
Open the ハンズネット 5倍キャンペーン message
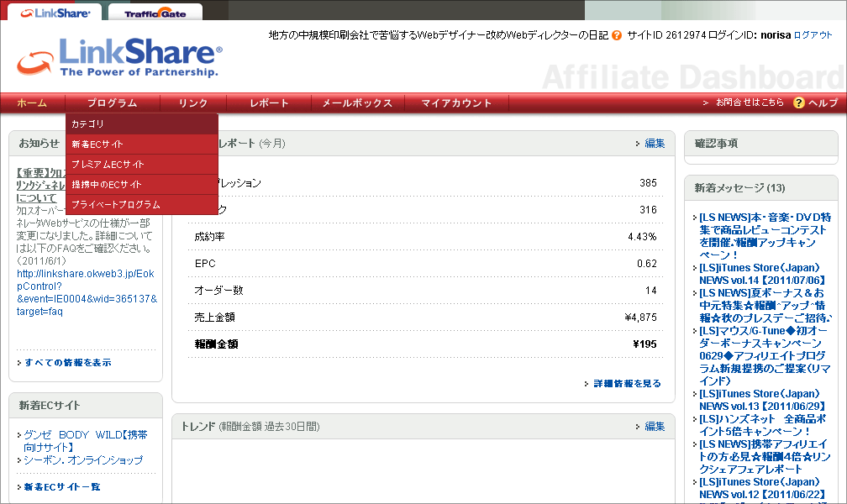pos(763,425)
